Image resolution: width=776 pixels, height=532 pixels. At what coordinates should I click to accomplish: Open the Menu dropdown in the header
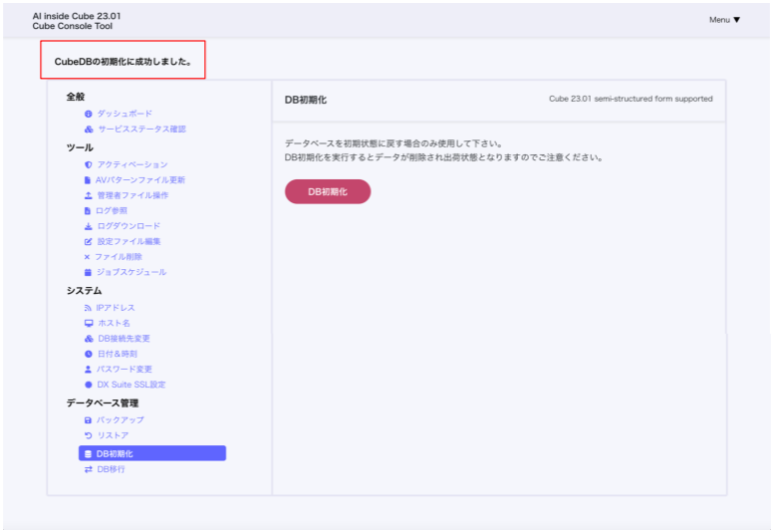click(x=724, y=20)
